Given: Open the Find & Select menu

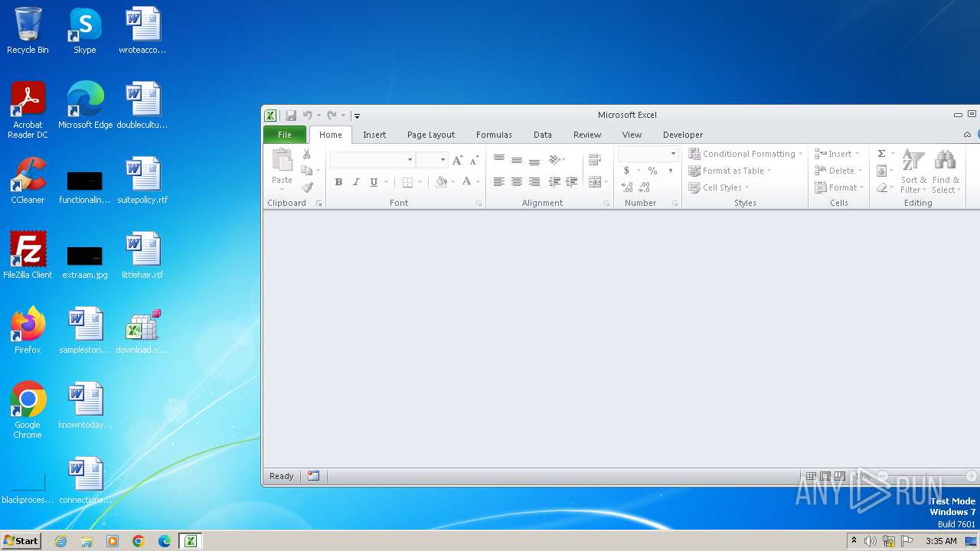Looking at the screenshot, I should [946, 171].
